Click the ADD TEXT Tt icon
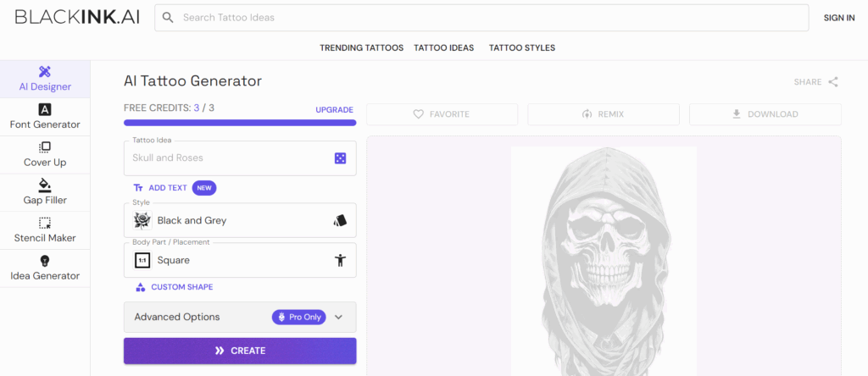The image size is (868, 376). (x=138, y=188)
